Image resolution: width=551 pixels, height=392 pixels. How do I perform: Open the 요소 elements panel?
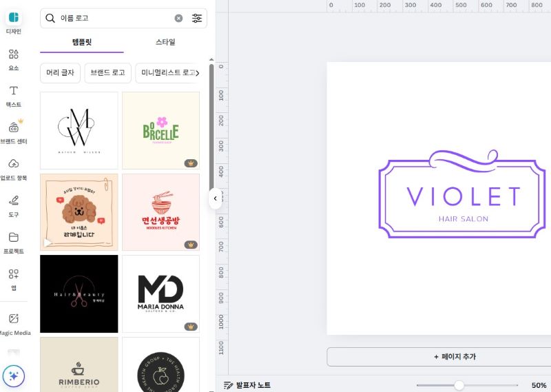(14, 60)
